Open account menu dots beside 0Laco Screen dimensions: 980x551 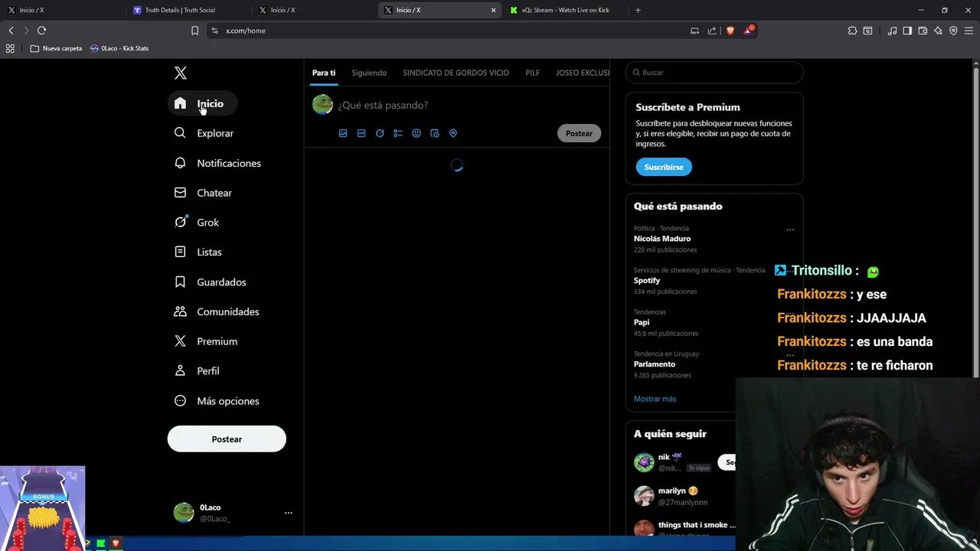click(289, 513)
